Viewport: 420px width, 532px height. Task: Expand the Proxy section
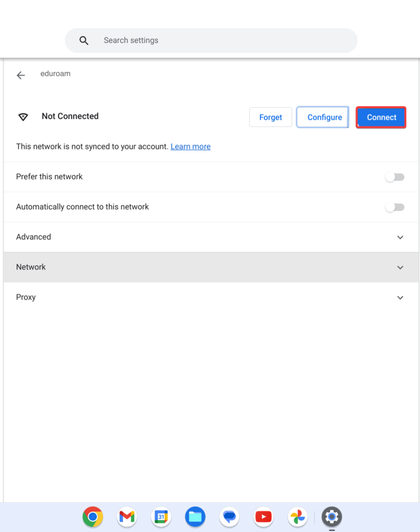(x=211, y=297)
